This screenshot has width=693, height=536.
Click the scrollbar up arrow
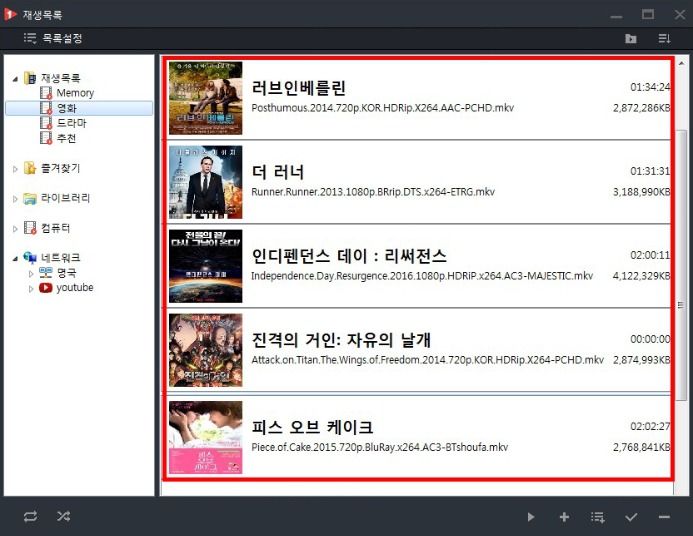tap(681, 64)
